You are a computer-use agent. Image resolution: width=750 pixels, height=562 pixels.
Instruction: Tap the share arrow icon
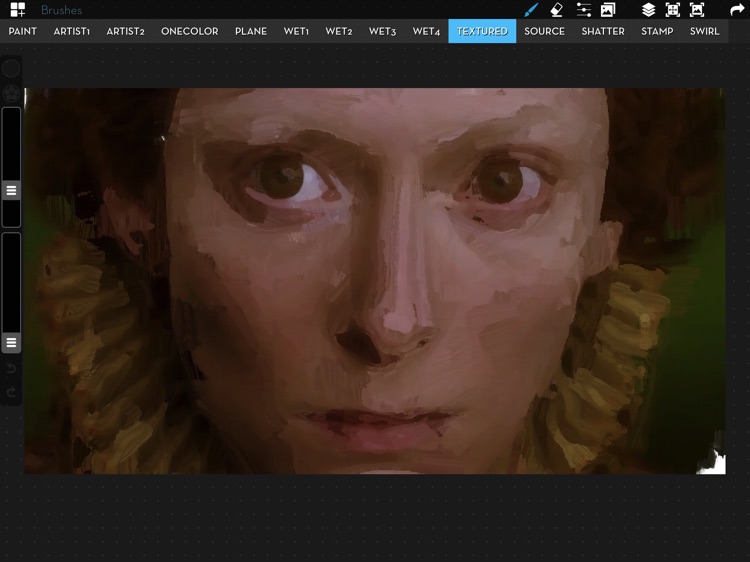pos(737,10)
